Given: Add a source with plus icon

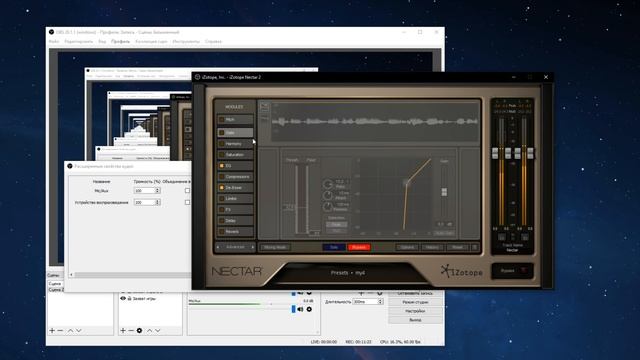Looking at the screenshot, I should pyautogui.click(x=122, y=331).
